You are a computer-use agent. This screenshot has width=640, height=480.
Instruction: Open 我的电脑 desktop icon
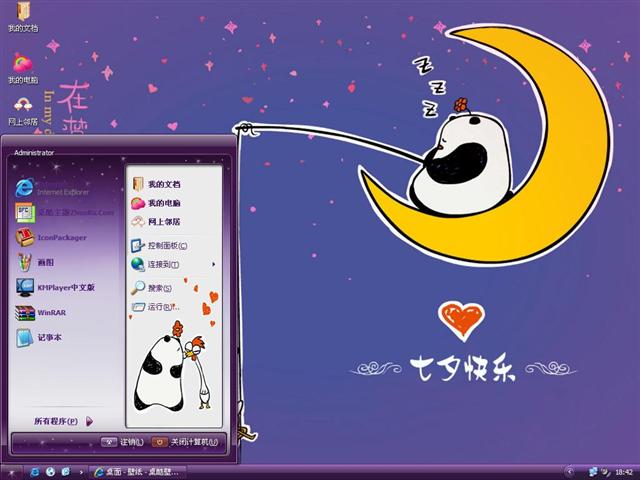[23, 69]
